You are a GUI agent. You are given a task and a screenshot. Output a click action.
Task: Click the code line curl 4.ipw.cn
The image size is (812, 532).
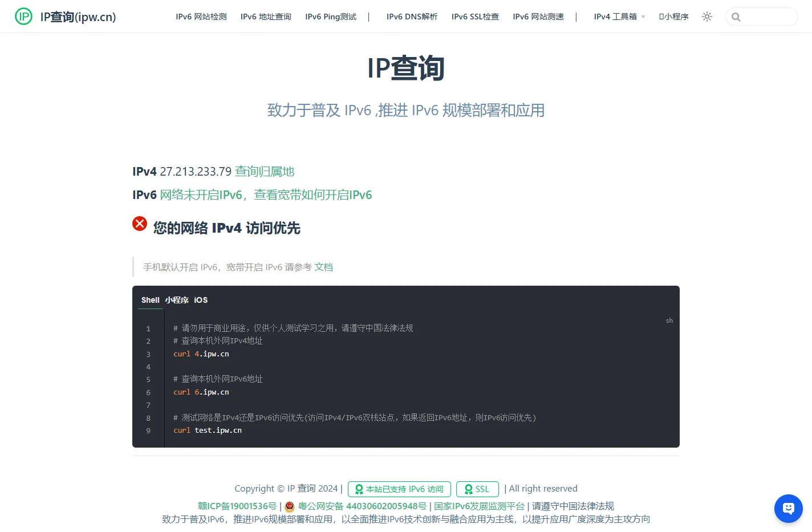coord(201,354)
